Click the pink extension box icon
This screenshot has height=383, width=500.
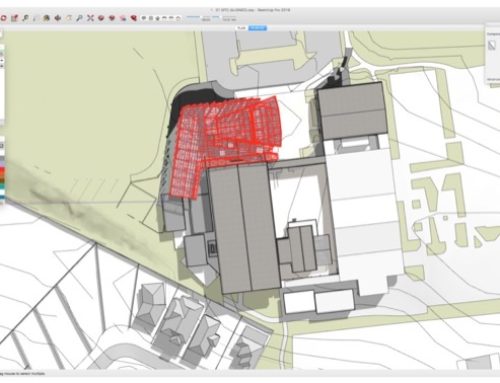[123, 18]
